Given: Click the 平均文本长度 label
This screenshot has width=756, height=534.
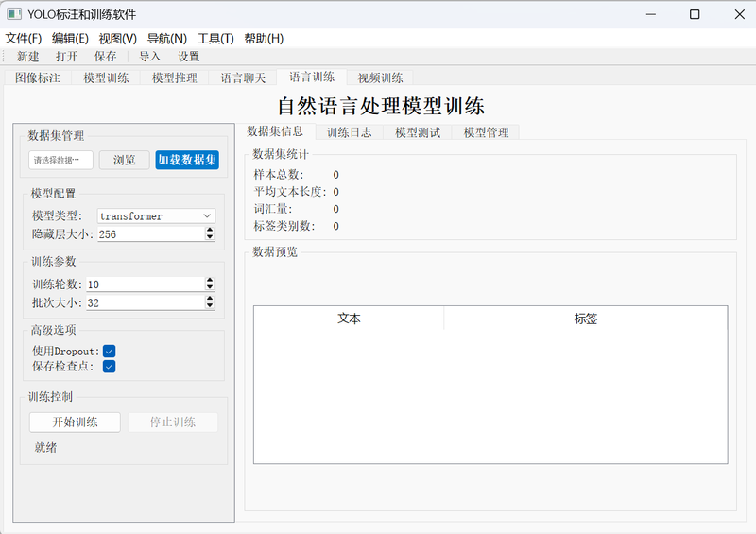Looking at the screenshot, I should [290, 192].
